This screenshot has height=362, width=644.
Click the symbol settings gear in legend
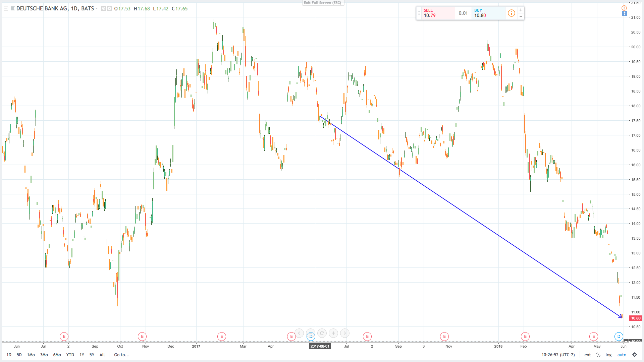pos(109,8)
